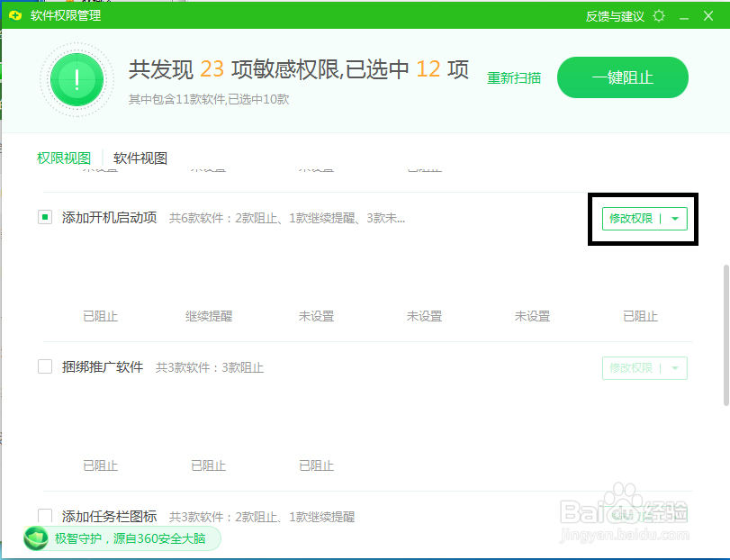Click the green exclamation warning status icon
This screenshot has width=730, height=560.
[x=77, y=79]
